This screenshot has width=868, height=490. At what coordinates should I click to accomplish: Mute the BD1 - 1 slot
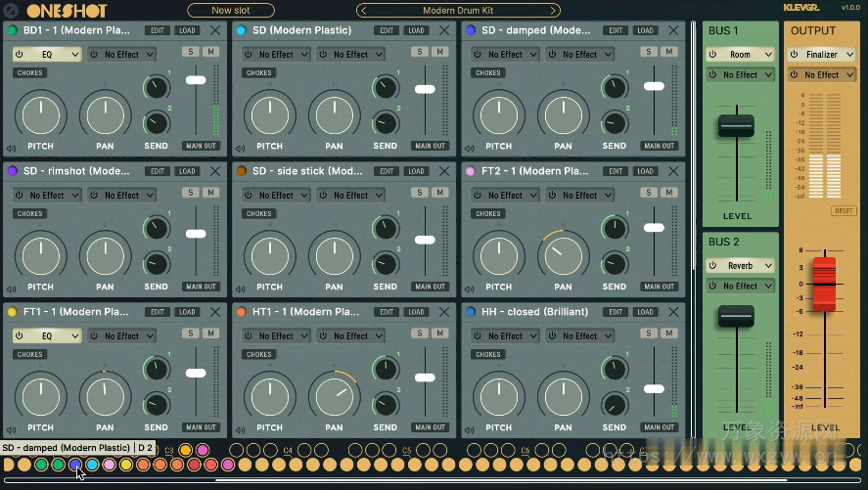[210, 51]
